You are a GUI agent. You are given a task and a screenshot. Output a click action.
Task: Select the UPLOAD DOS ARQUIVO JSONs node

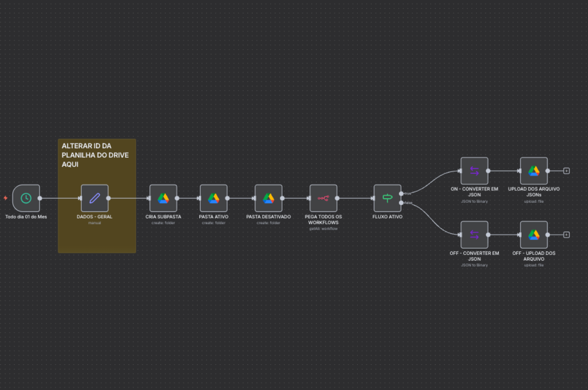tap(533, 171)
